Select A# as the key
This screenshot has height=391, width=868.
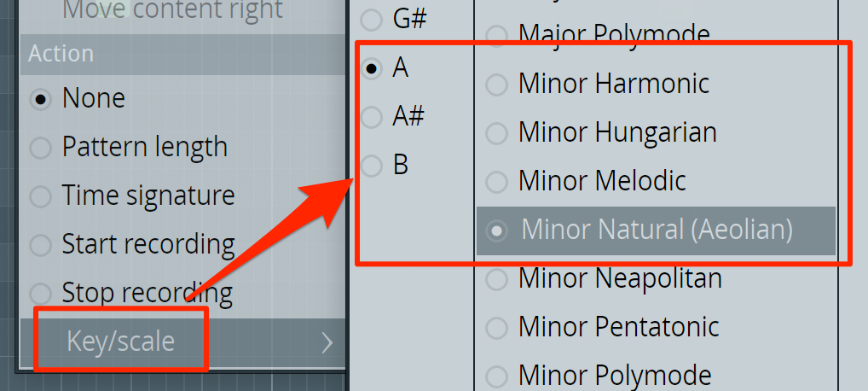pos(413,117)
